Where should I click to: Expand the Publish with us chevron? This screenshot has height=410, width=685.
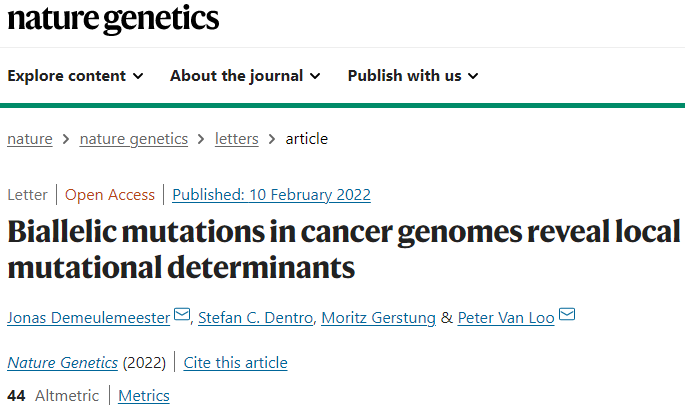tap(473, 76)
